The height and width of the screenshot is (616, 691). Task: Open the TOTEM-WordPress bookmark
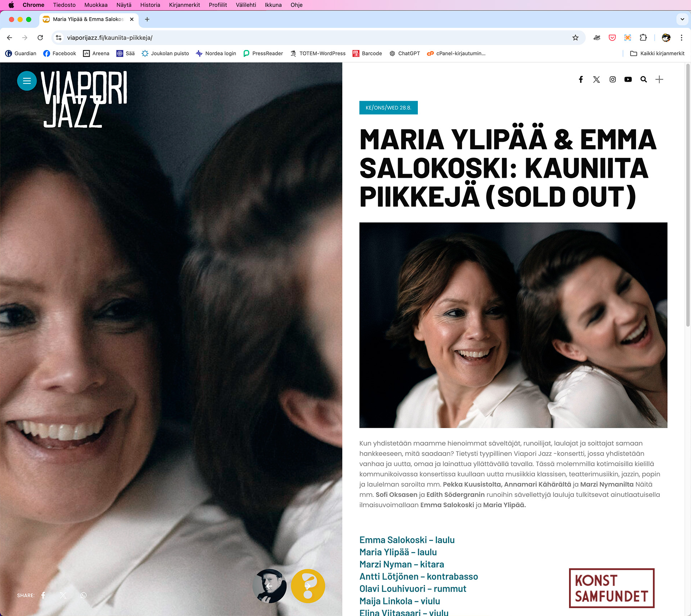click(x=318, y=54)
